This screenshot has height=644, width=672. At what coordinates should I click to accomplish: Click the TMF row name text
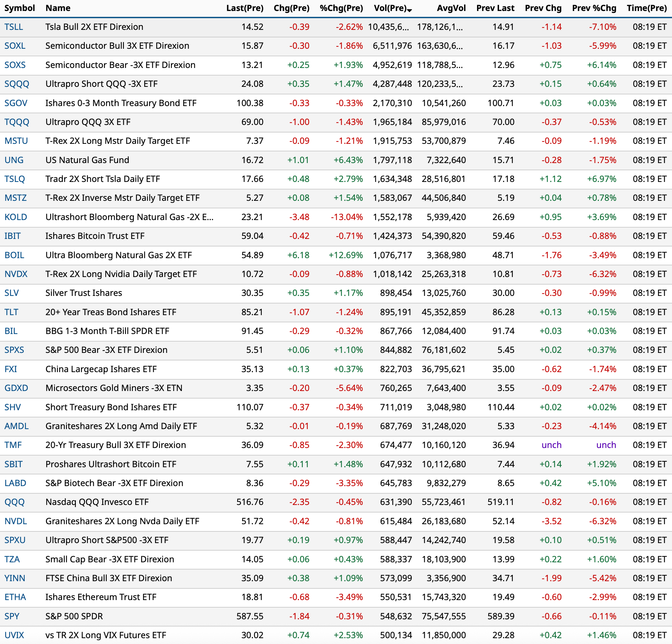coord(116,445)
